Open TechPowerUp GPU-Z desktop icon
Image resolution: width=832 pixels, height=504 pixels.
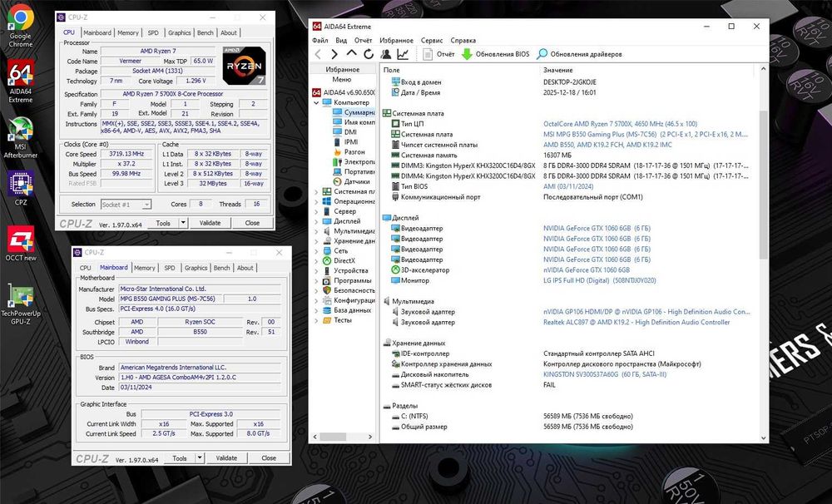(x=20, y=304)
